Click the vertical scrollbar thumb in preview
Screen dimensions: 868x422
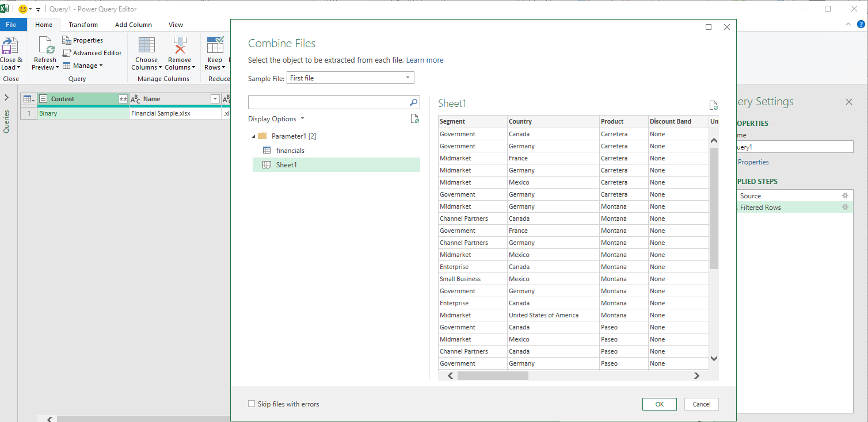tap(714, 208)
